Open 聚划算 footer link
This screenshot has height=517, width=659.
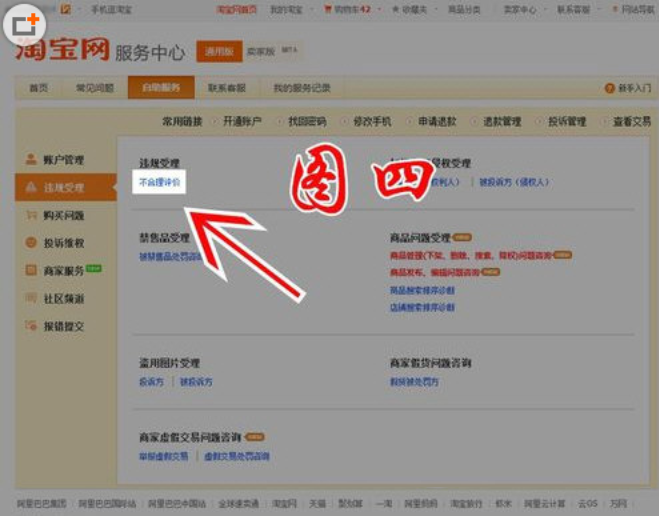point(350,503)
